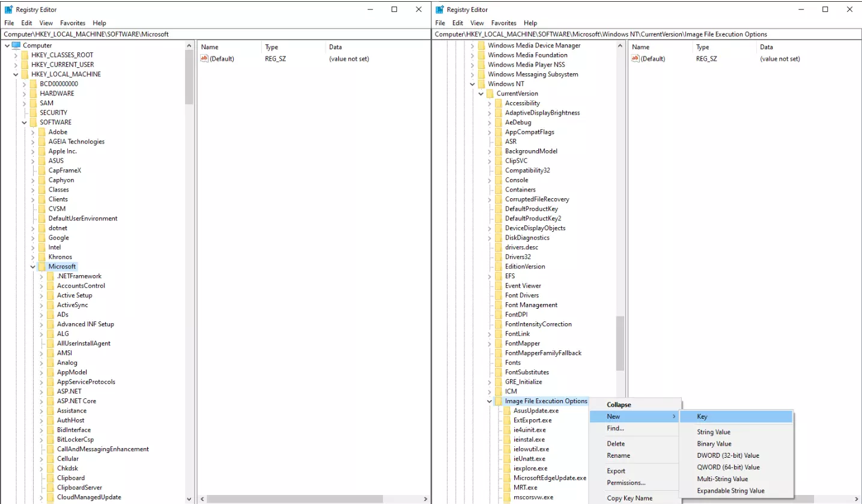Screen dimensions: 862x504
Task: Click the AsusUpdate.exe folder icon
Action: tap(506, 411)
